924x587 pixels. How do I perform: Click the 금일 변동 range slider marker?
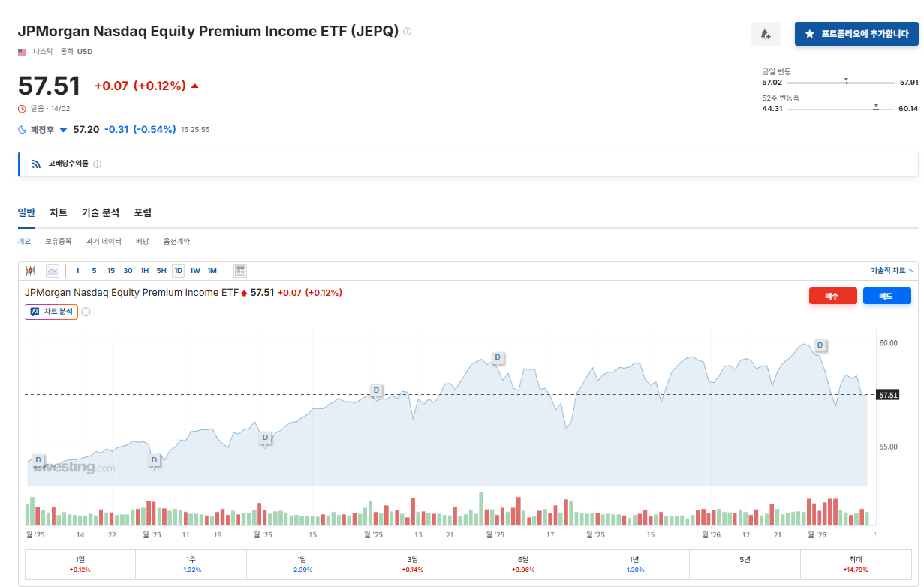pyautogui.click(x=846, y=80)
